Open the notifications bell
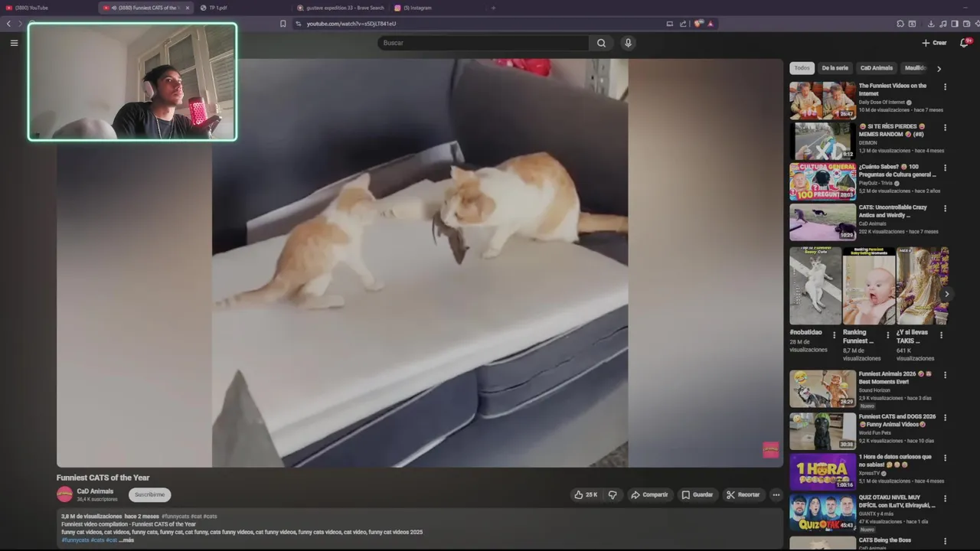 click(964, 43)
